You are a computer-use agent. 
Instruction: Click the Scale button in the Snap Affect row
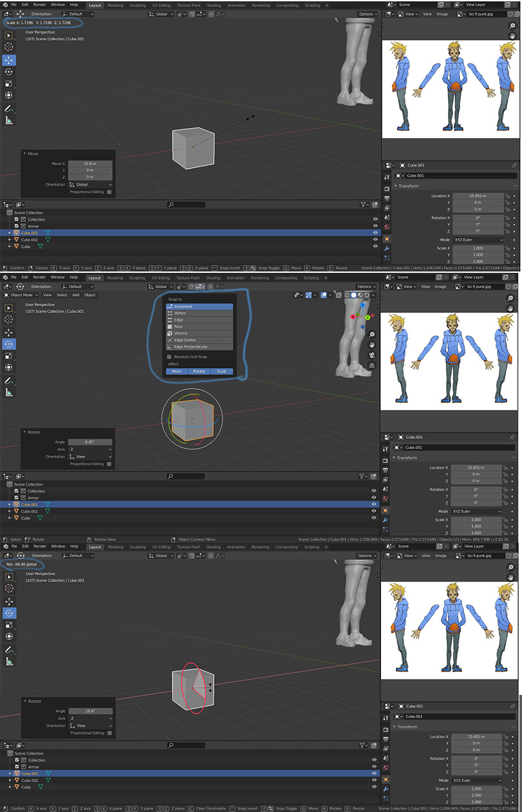(221, 371)
